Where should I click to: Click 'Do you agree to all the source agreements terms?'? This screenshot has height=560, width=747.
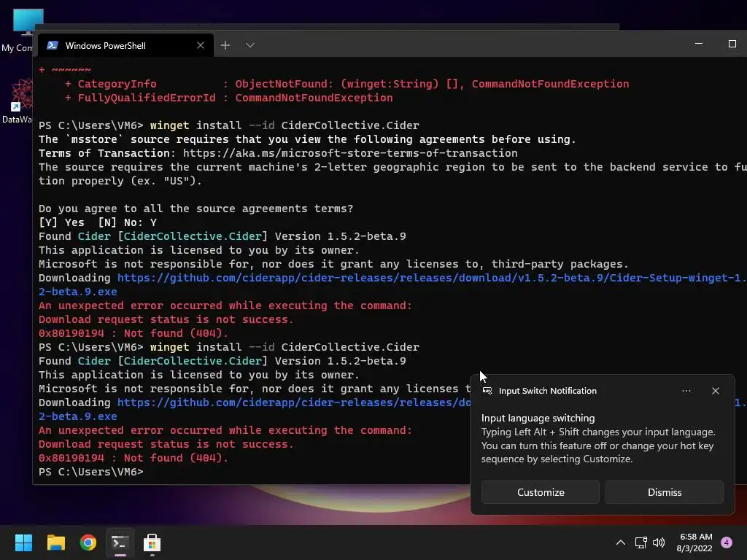click(x=196, y=209)
